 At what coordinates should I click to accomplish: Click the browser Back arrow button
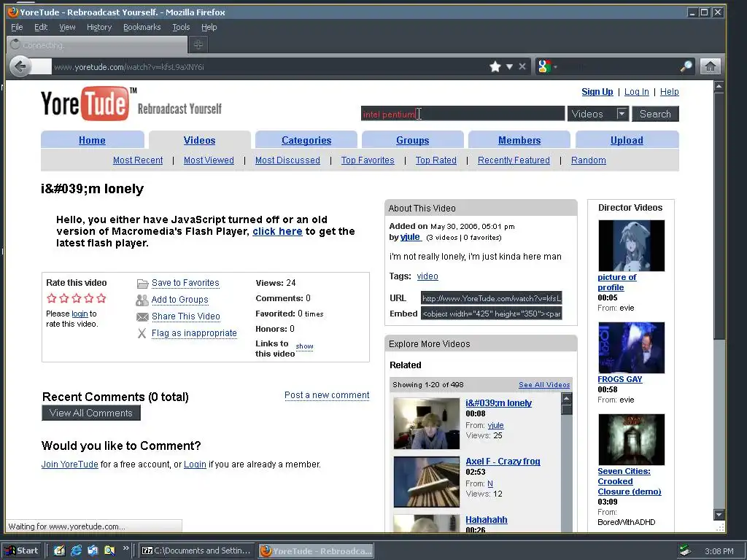coord(20,66)
